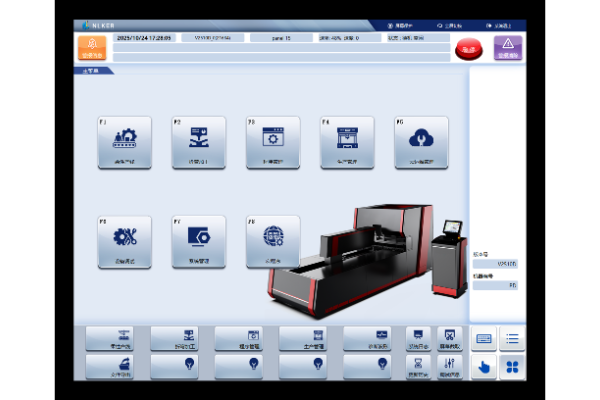Open the F5 cloud with wrench tile

[x=421, y=142]
